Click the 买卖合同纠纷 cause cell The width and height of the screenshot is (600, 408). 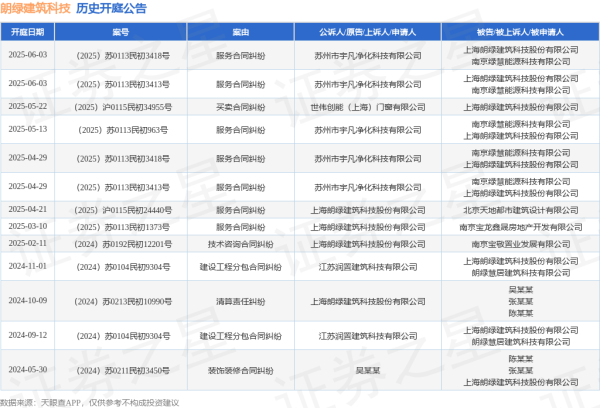coord(241,107)
